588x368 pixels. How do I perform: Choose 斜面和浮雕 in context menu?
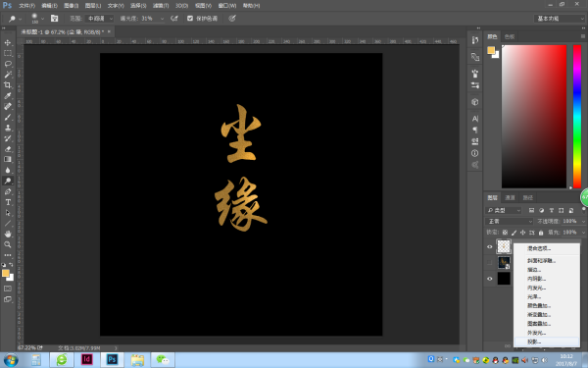(x=547, y=261)
